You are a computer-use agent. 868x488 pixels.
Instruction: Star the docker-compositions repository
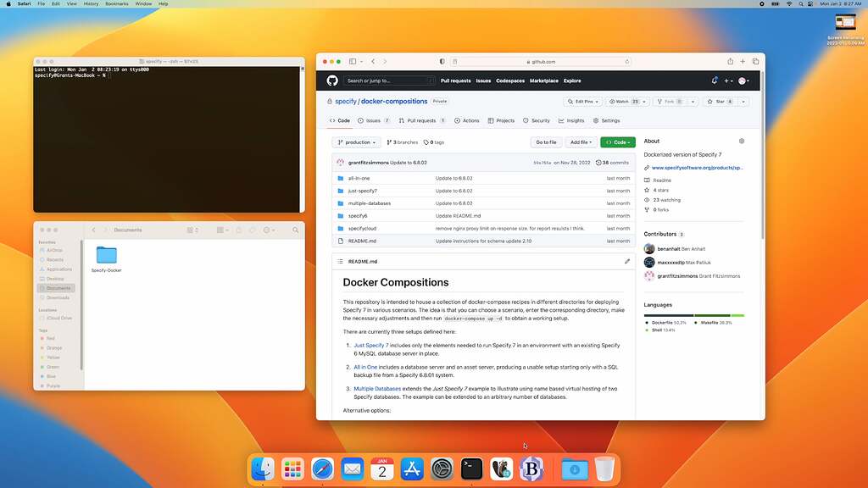pos(725,101)
